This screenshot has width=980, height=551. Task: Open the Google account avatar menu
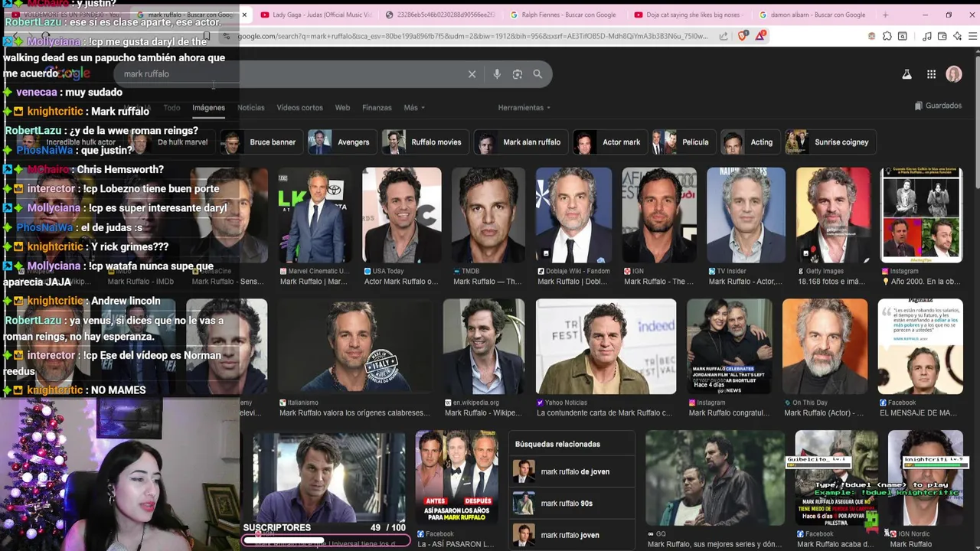click(x=954, y=74)
